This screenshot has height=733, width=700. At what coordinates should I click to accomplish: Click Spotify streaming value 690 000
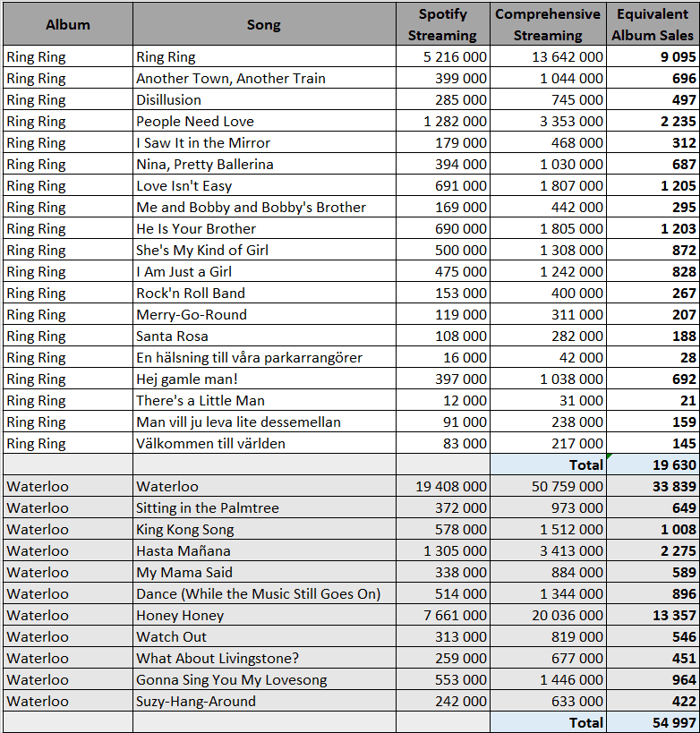443,228
